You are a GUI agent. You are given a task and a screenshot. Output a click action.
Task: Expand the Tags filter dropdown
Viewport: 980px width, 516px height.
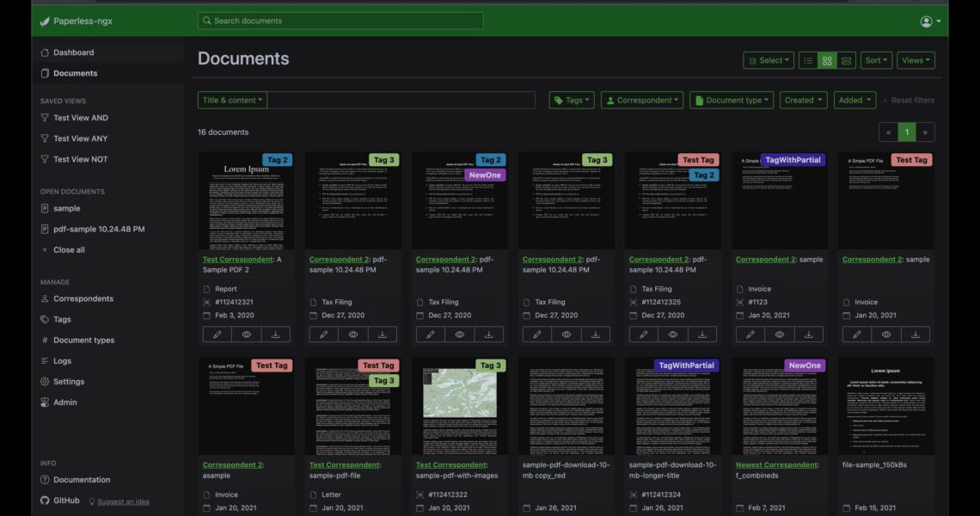(x=572, y=101)
